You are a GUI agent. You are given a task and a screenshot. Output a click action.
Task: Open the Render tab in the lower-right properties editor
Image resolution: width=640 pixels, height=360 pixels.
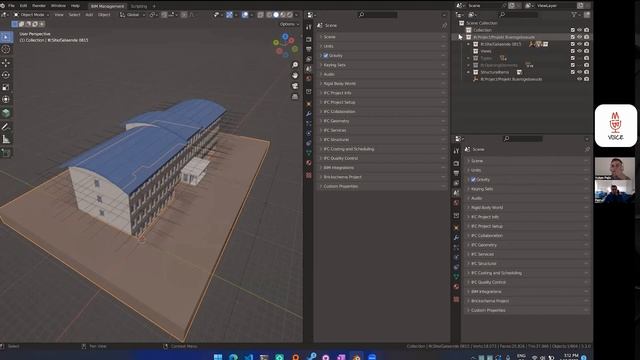click(x=456, y=164)
